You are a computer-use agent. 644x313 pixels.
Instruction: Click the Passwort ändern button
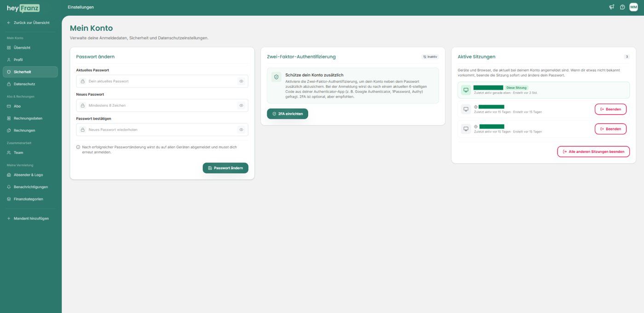225,168
